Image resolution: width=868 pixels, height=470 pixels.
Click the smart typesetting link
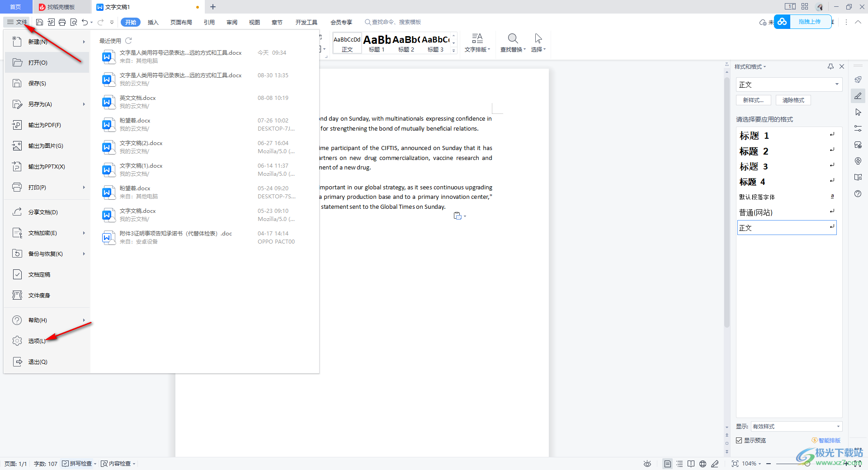826,440
